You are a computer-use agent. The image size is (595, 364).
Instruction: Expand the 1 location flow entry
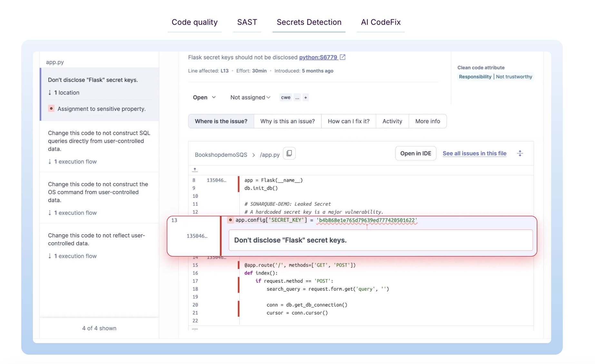click(x=66, y=93)
